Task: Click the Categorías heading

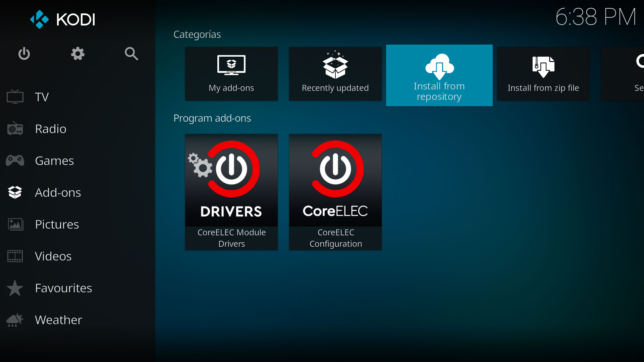Action: pos(197,35)
